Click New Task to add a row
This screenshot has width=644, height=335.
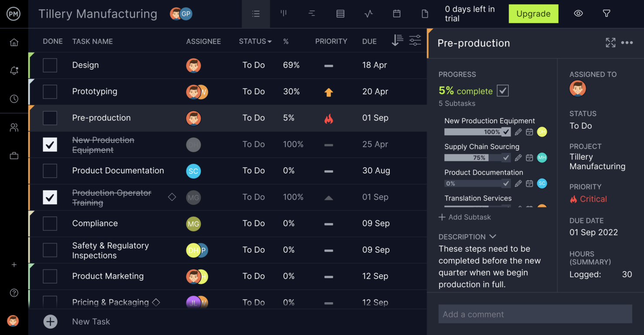(91, 322)
